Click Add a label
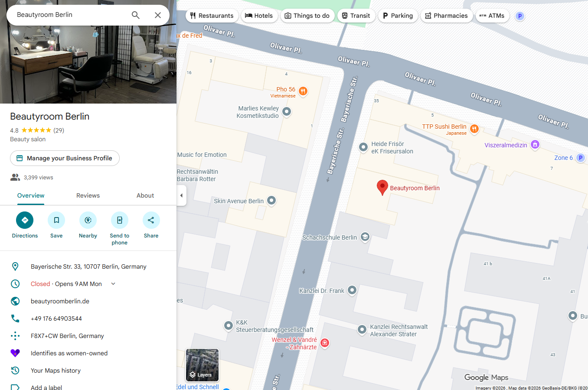588x390 pixels. pyautogui.click(x=46, y=387)
